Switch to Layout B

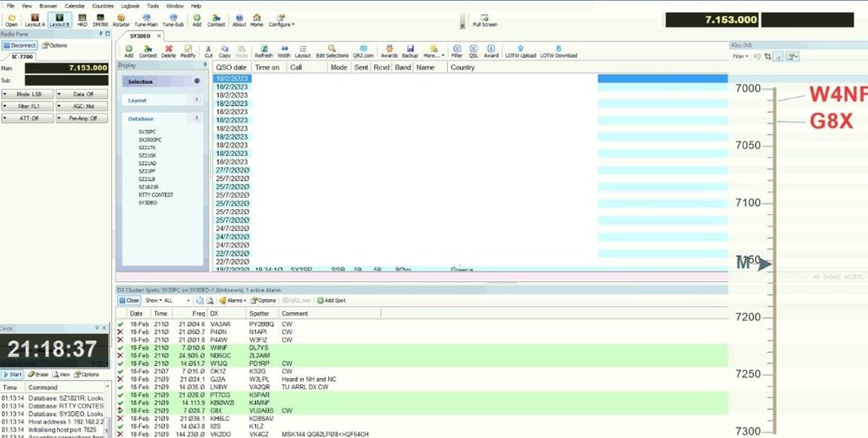59,19
